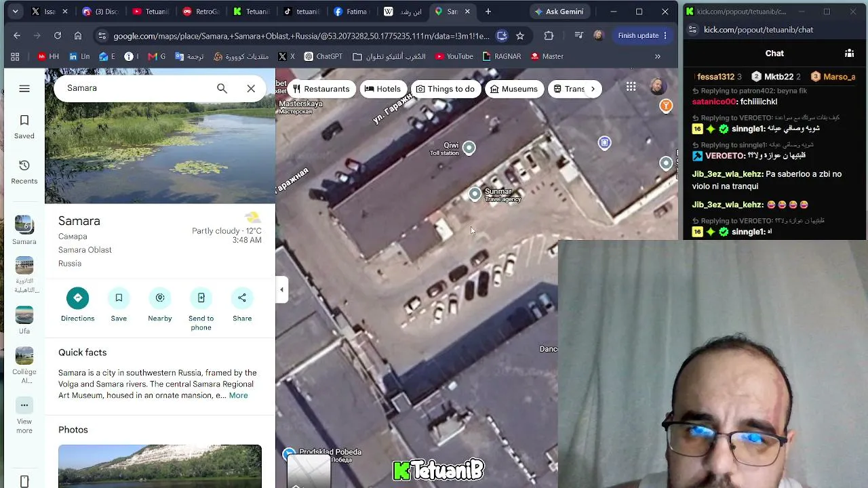Open the Google account avatar on the map
Screen dimensions: 868x488
(x=656, y=87)
